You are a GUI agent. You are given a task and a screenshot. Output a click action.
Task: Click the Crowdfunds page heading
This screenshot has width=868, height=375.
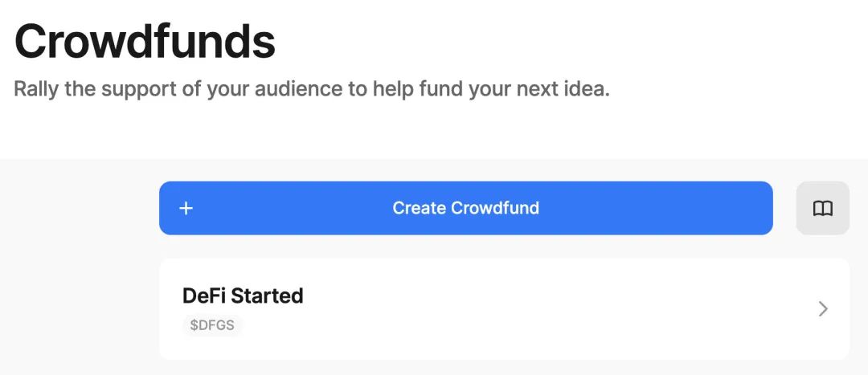click(x=145, y=42)
